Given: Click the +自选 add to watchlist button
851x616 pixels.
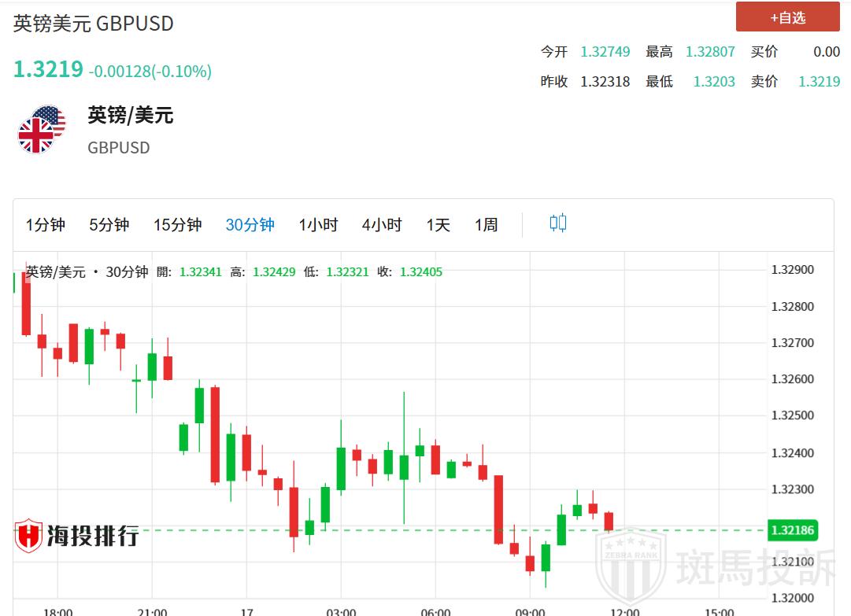Looking at the screenshot, I should click(787, 17).
